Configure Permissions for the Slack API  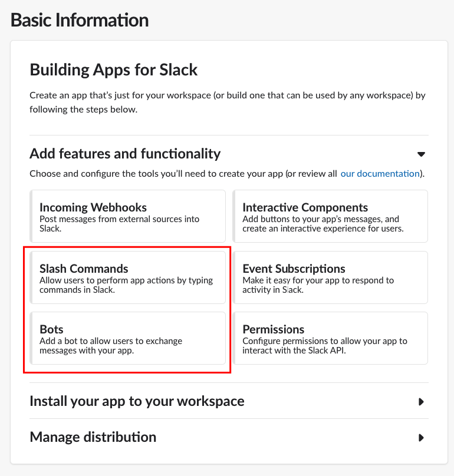pos(331,338)
